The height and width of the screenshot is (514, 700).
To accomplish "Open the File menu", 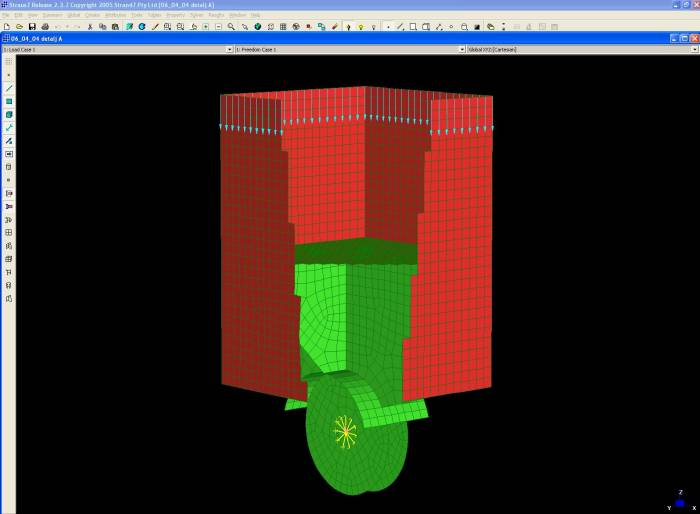I will (x=6, y=15).
